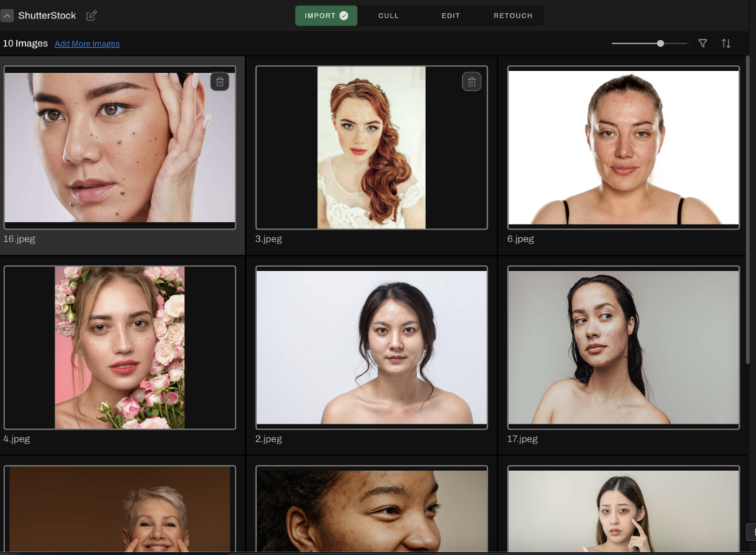Delete image 3.jpeg via its trash icon
This screenshot has width=756, height=555.
471,82
